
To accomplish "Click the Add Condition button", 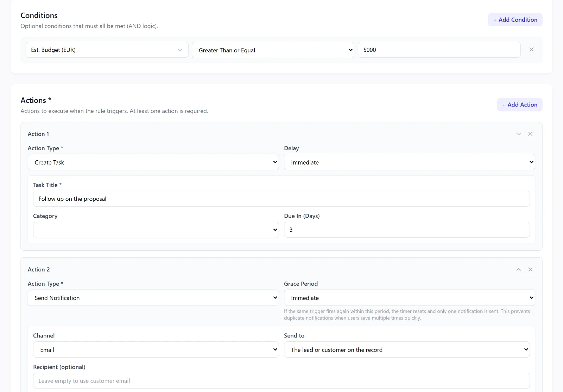I will [515, 20].
